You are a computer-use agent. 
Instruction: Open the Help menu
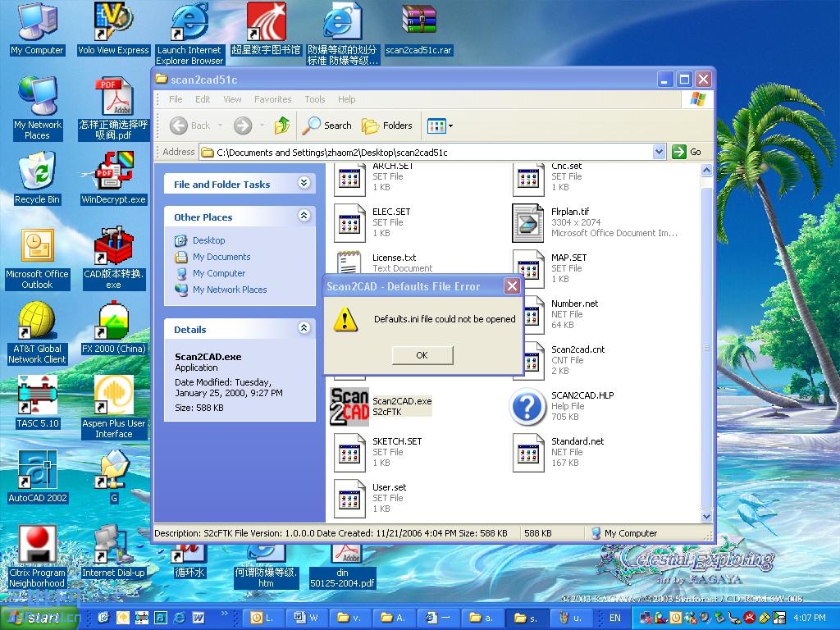pyautogui.click(x=347, y=99)
